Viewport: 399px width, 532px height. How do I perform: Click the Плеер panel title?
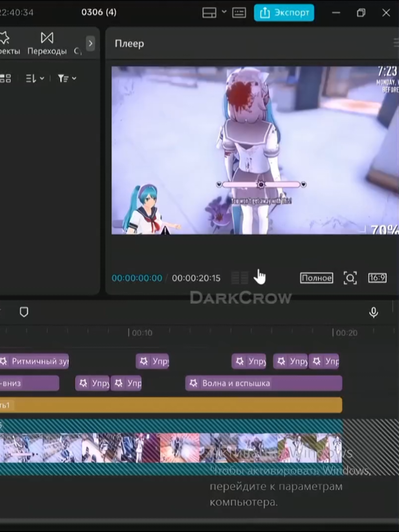130,44
